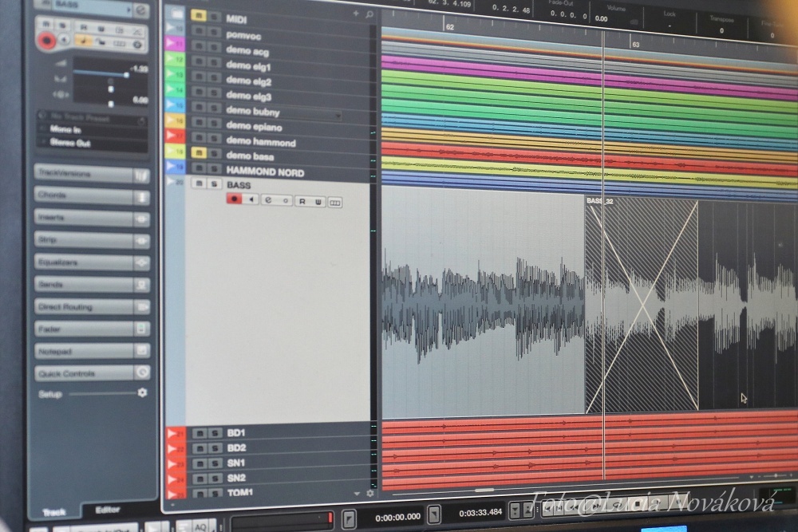Open BASS track edit channel settings (e)

coord(268,200)
